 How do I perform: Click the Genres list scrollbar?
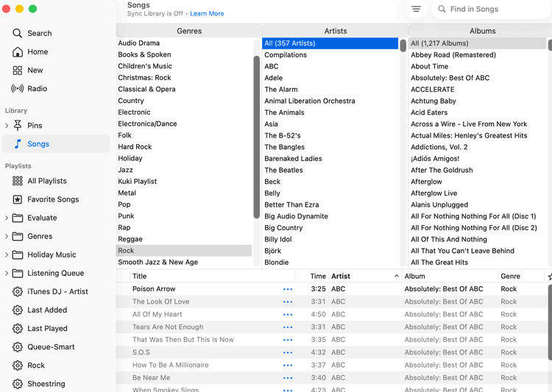click(x=256, y=138)
